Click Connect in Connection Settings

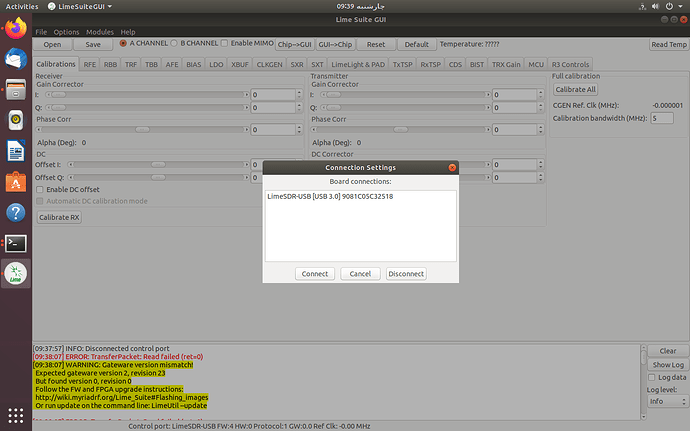(x=315, y=274)
